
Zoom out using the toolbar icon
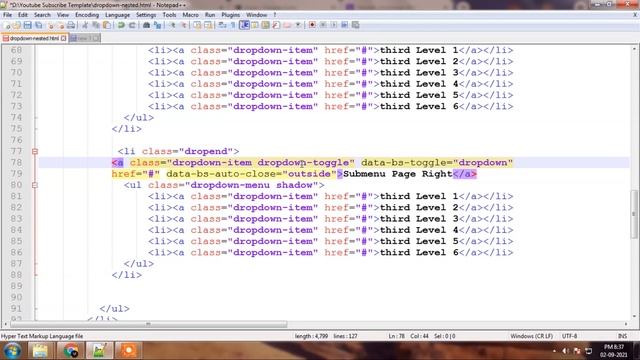click(184, 25)
